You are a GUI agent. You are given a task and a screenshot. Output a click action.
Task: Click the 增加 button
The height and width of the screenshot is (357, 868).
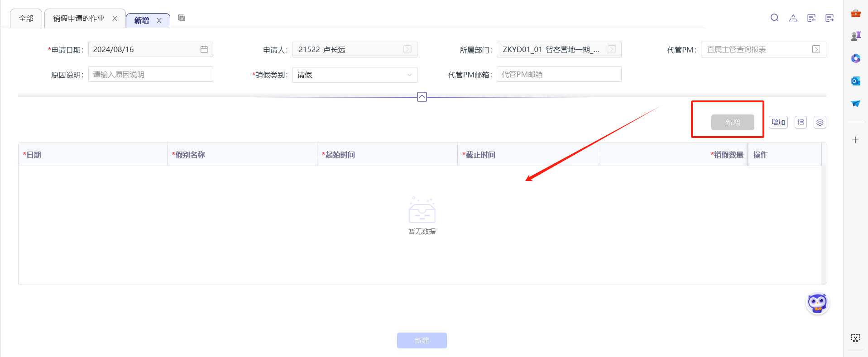778,122
